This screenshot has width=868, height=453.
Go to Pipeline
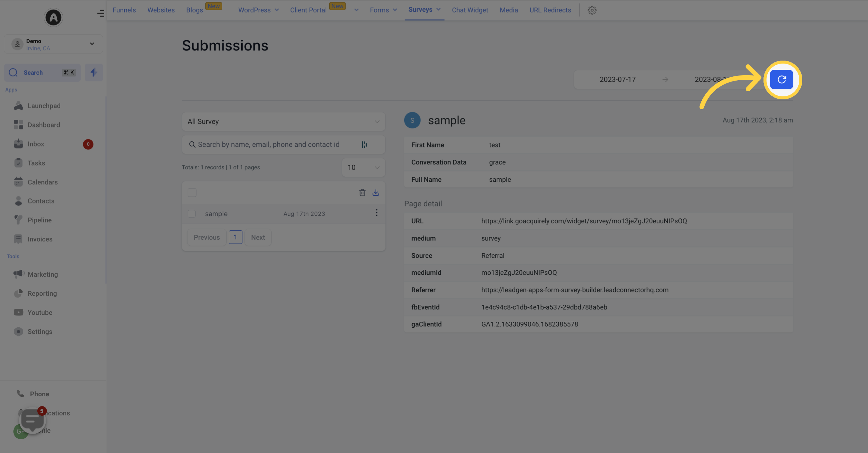[x=39, y=220]
